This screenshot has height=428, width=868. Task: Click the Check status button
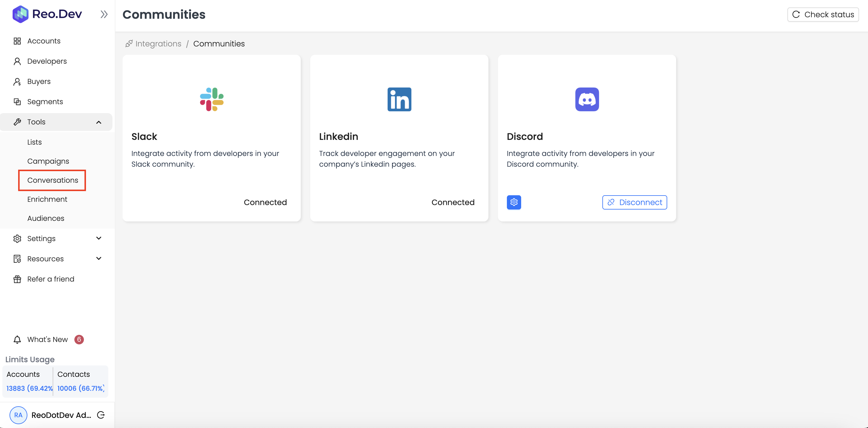(x=822, y=15)
